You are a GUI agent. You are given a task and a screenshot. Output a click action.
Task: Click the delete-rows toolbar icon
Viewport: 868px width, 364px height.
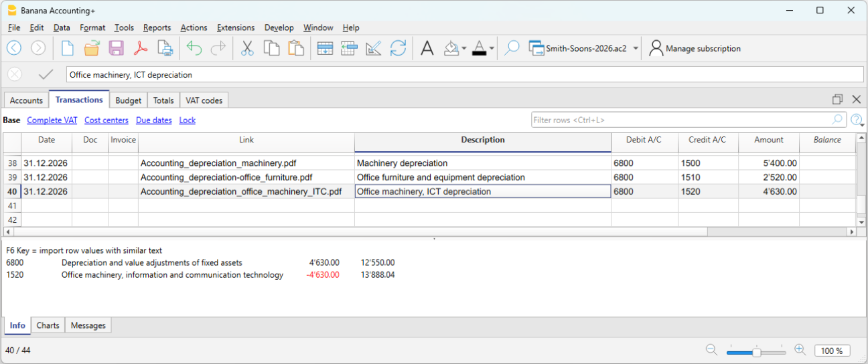(x=349, y=48)
